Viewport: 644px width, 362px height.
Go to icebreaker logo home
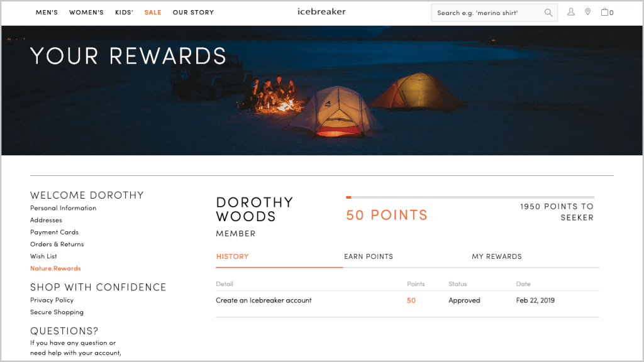321,11
